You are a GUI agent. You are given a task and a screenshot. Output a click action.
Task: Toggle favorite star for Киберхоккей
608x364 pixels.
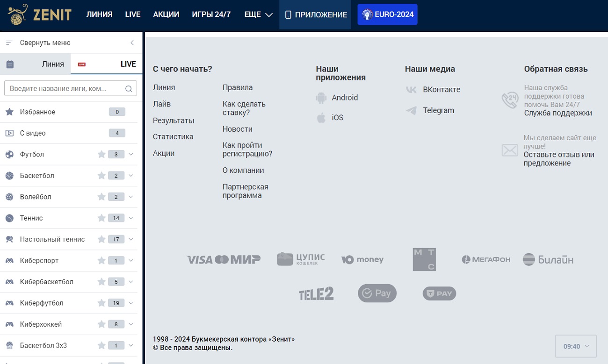(101, 324)
